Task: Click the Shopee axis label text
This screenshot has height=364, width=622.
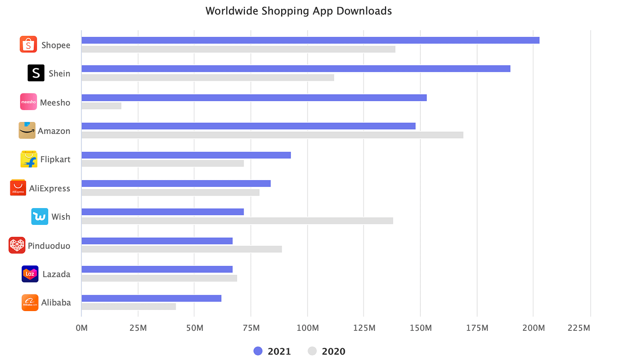Action: [x=56, y=45]
